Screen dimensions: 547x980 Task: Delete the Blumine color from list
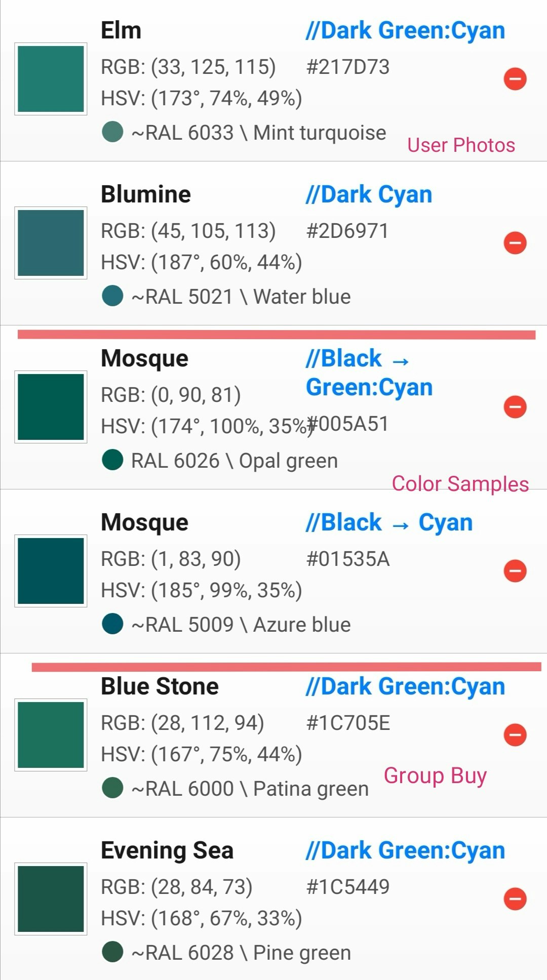click(515, 243)
